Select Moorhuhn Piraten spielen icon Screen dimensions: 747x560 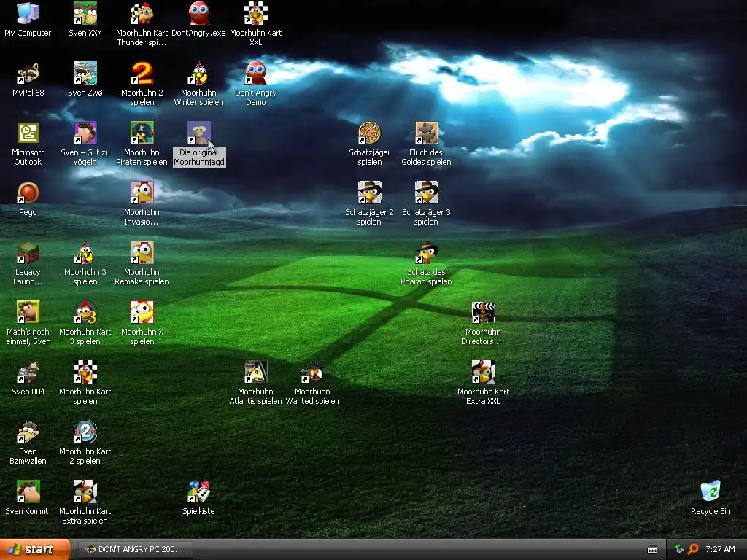[x=142, y=133]
